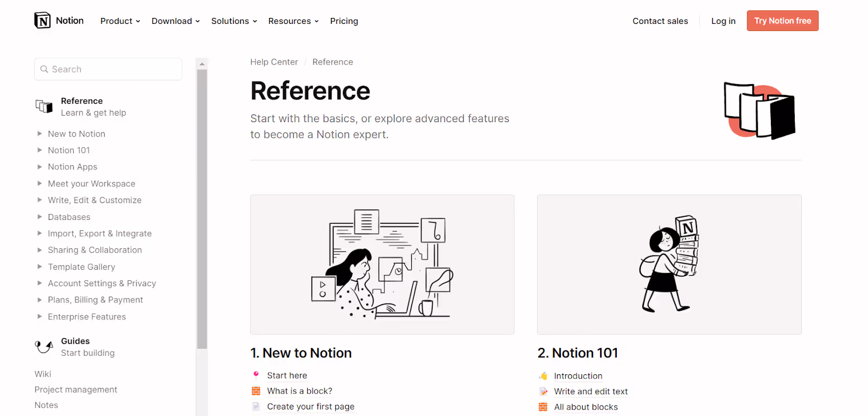Open the Project management guide link
The width and height of the screenshot is (868, 416).
(76, 389)
